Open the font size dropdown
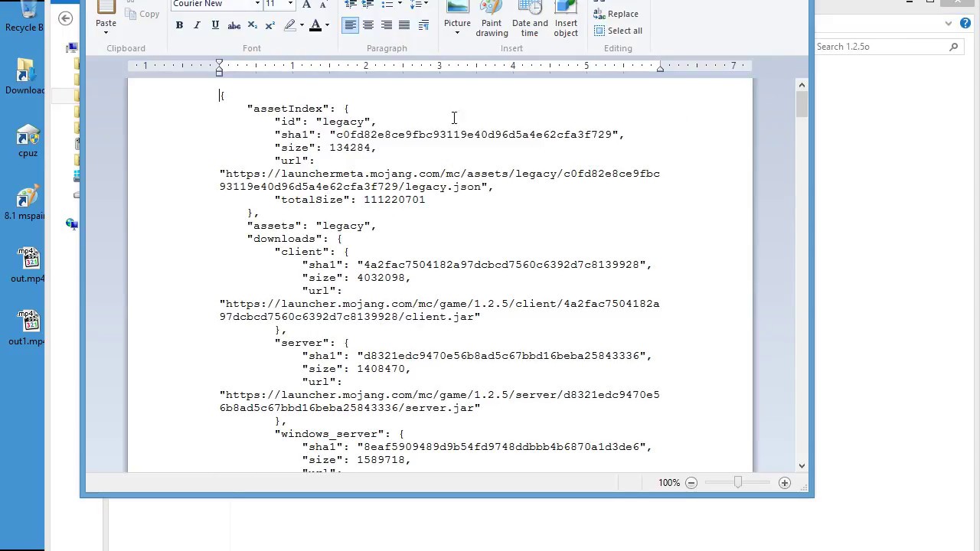 pos(290,5)
